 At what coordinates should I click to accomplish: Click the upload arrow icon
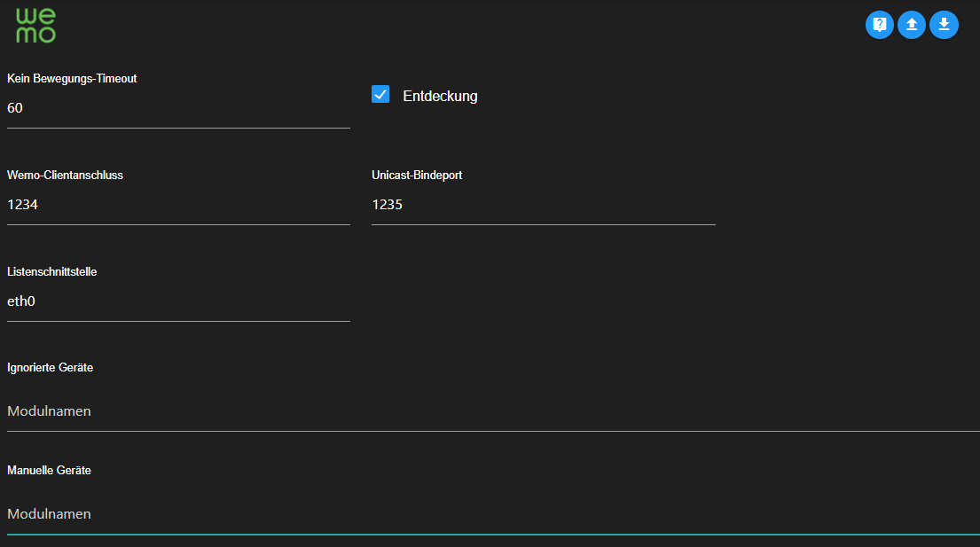(912, 25)
